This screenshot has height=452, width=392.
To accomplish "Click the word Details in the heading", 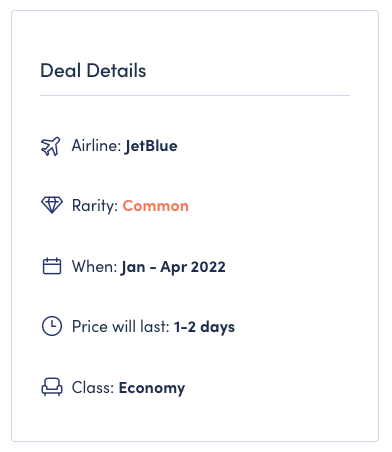I will (x=116, y=71).
